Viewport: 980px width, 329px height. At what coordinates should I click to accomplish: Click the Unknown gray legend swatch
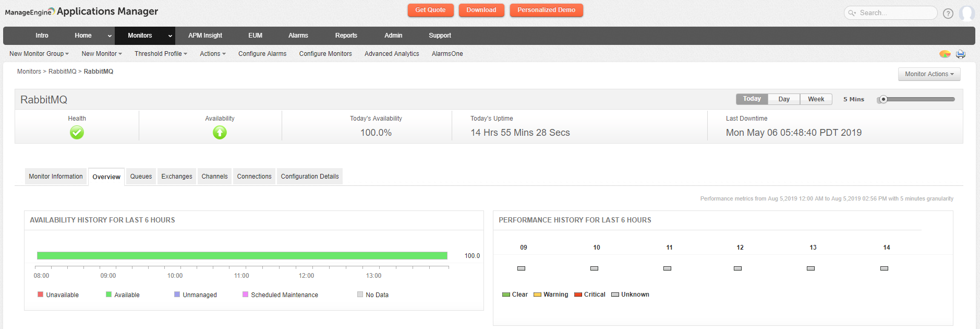point(615,295)
